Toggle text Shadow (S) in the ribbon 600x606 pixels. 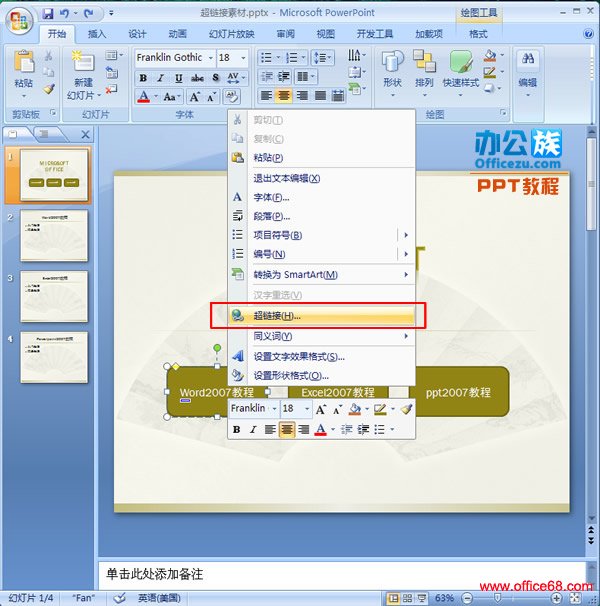(216, 78)
